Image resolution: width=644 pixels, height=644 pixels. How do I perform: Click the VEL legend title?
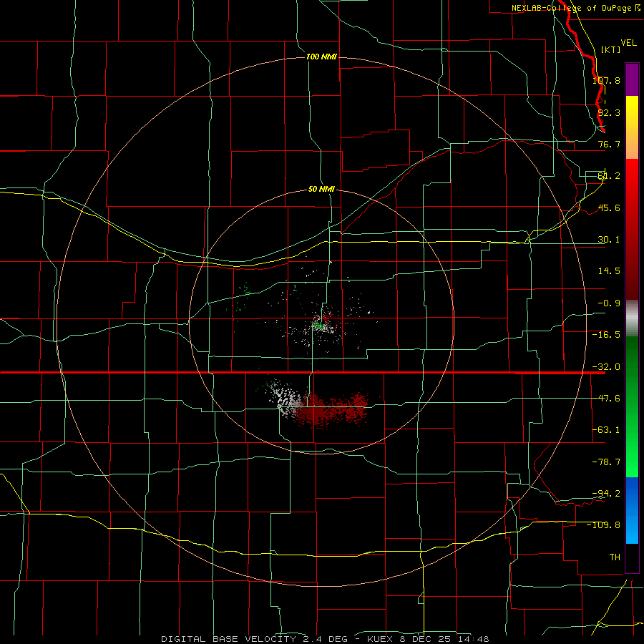[x=628, y=43]
